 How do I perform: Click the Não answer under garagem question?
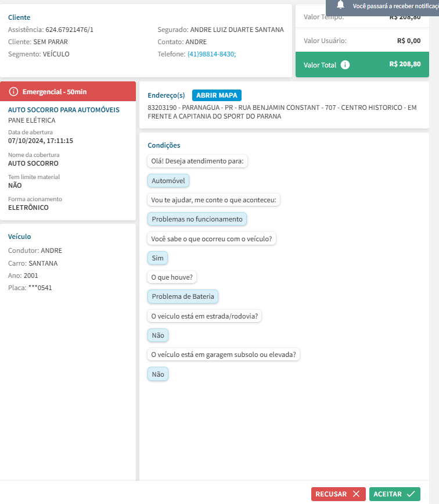point(158,374)
